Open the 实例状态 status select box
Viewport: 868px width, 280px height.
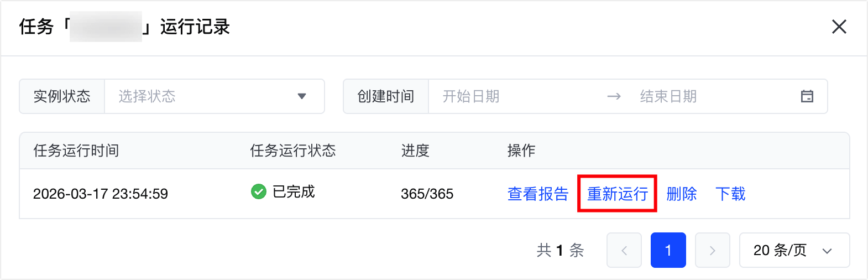click(x=215, y=96)
